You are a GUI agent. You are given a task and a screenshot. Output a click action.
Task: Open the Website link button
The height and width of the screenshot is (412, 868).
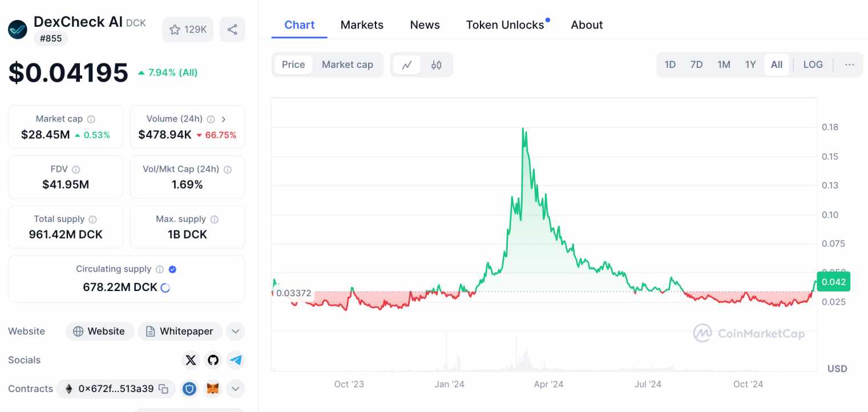pos(99,332)
